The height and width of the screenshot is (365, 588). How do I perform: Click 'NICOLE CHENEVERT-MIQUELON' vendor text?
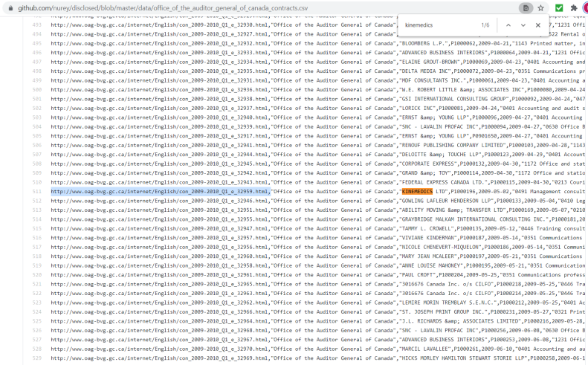[440, 247]
